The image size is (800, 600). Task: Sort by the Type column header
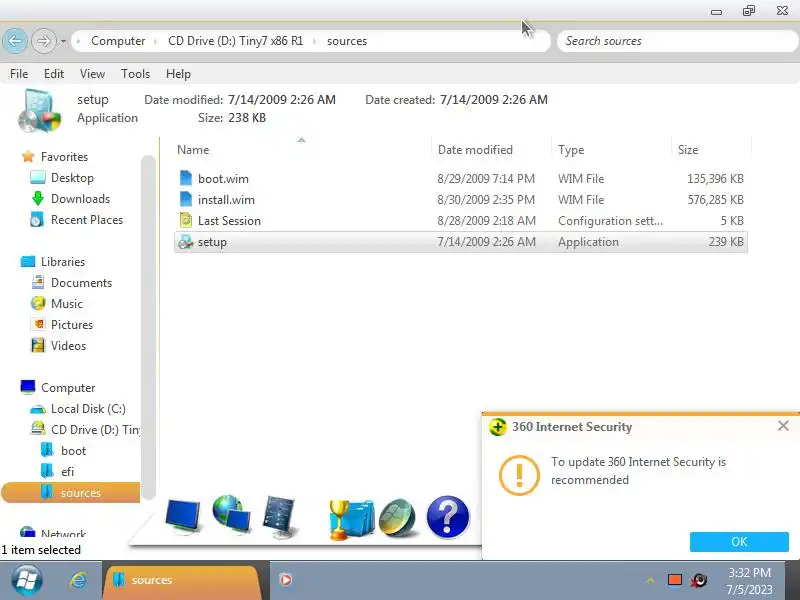coord(571,149)
